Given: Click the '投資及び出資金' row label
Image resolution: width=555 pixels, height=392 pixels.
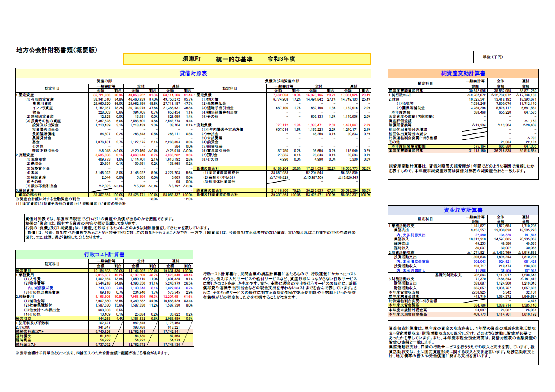Looking at the screenshot, I should [45, 125].
